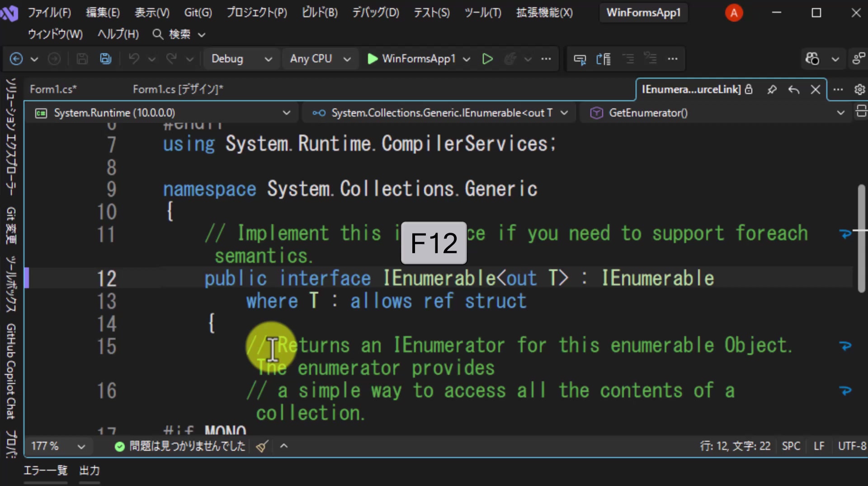Open the Debug configuration dropdown
This screenshot has height=486, width=868.
(x=241, y=59)
